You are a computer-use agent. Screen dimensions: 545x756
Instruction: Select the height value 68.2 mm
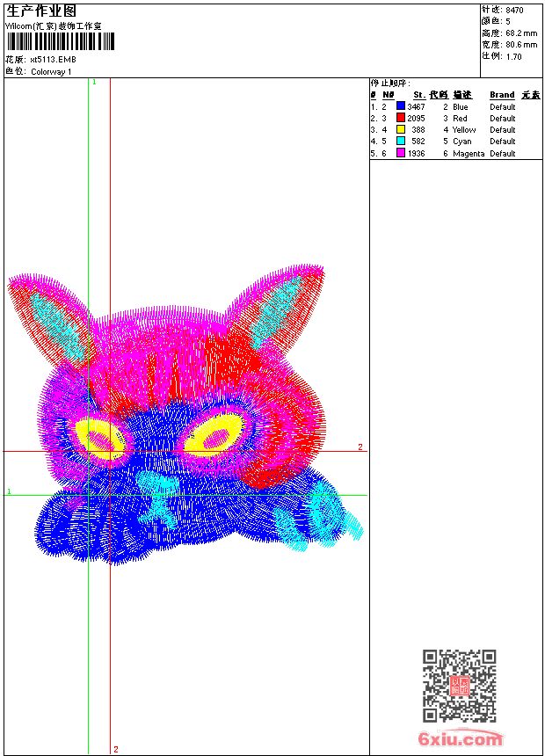(521, 33)
